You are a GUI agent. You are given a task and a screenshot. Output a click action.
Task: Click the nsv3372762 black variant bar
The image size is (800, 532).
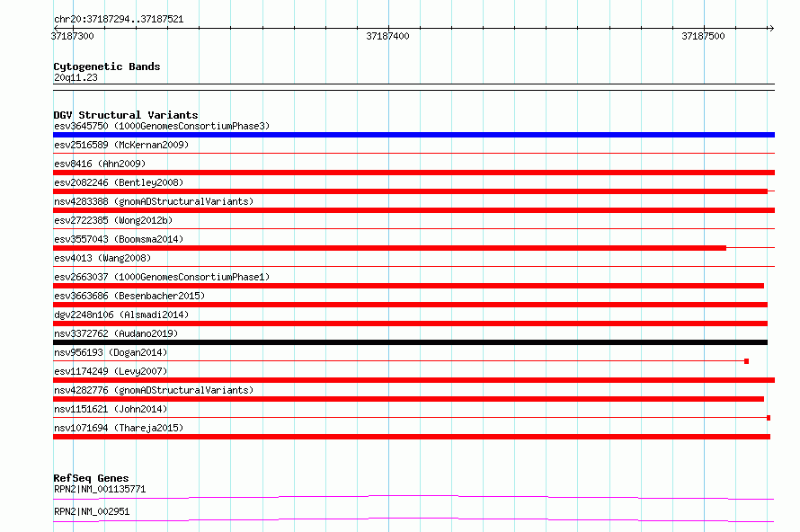[x=410, y=342]
